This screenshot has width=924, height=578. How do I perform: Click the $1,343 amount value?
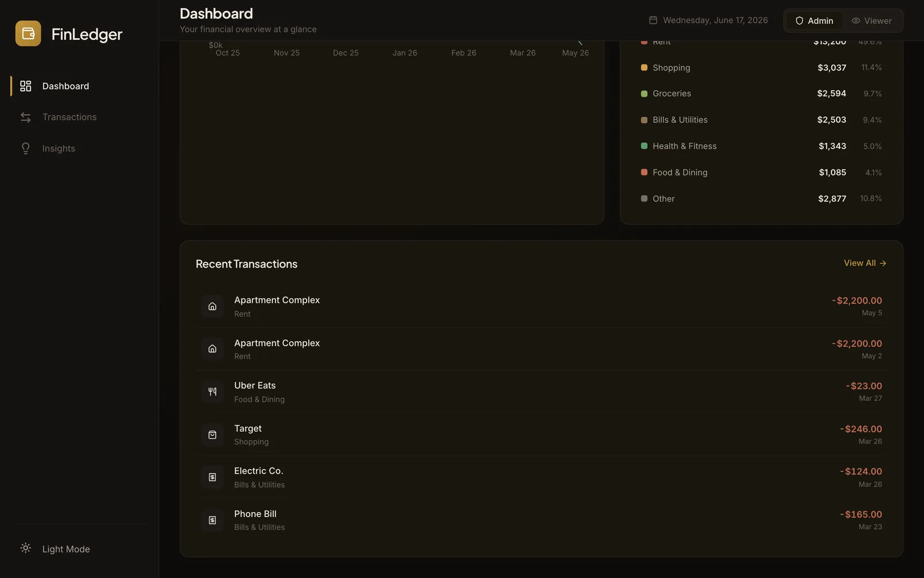point(832,146)
